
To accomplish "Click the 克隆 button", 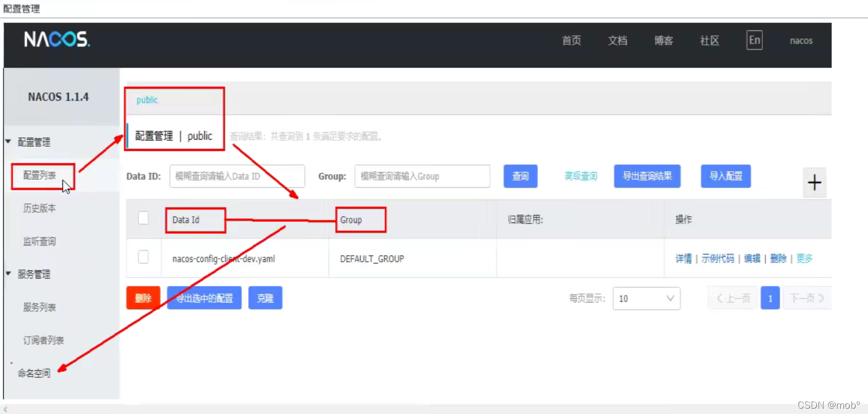I will pyautogui.click(x=265, y=298).
